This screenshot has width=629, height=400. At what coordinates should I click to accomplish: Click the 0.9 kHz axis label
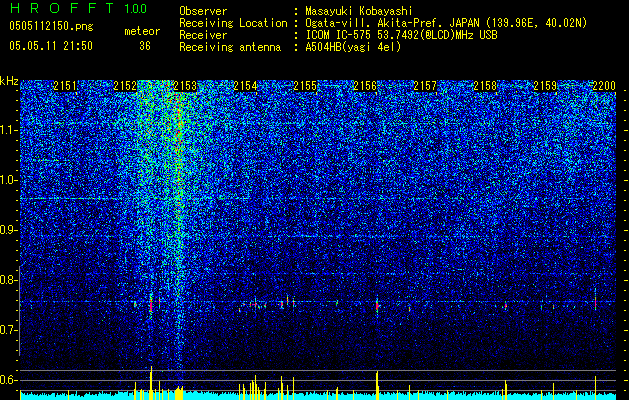[9, 230]
